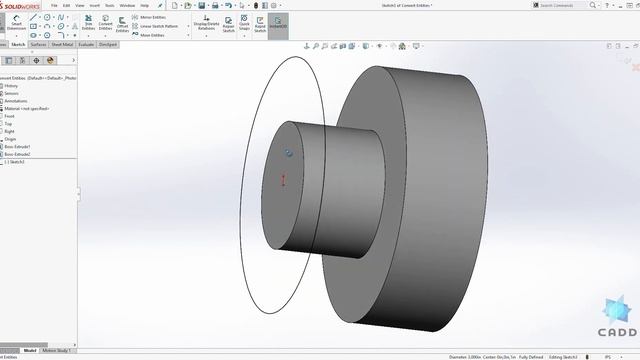Select the Top plane

[7, 124]
